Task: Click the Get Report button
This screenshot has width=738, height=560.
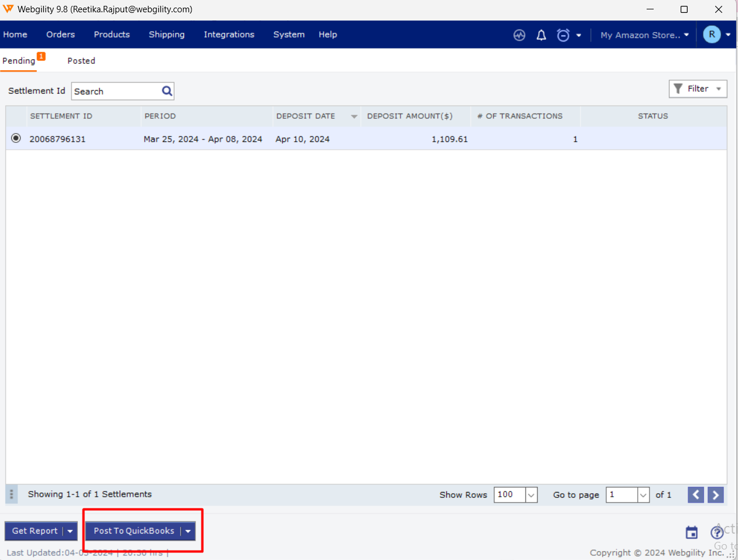Action: (x=35, y=531)
